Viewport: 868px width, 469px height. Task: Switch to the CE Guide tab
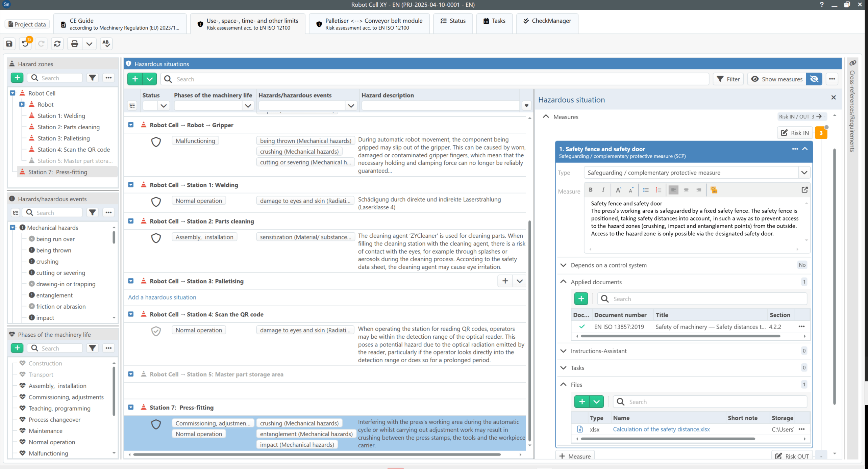coord(120,24)
